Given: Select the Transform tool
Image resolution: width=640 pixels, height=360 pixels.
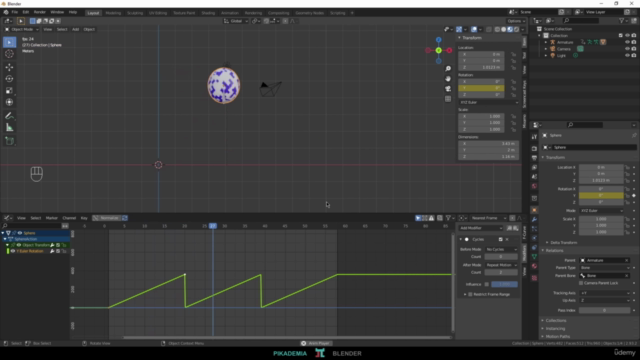Looking at the screenshot, I should (9, 102).
